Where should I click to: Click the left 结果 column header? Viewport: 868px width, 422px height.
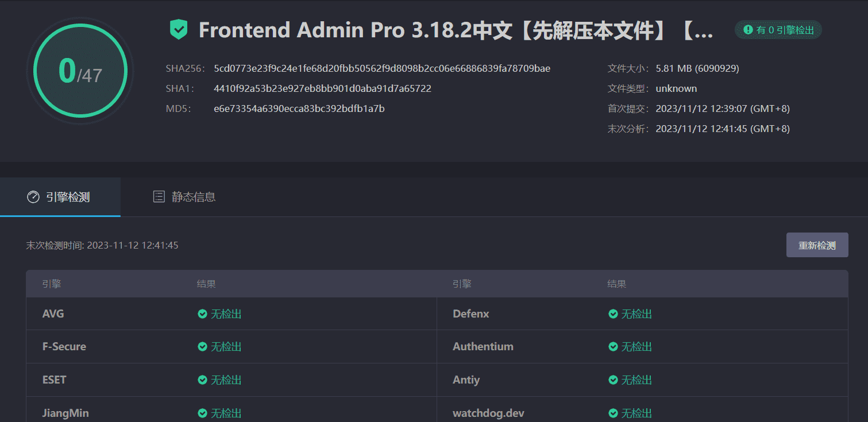[x=206, y=284]
